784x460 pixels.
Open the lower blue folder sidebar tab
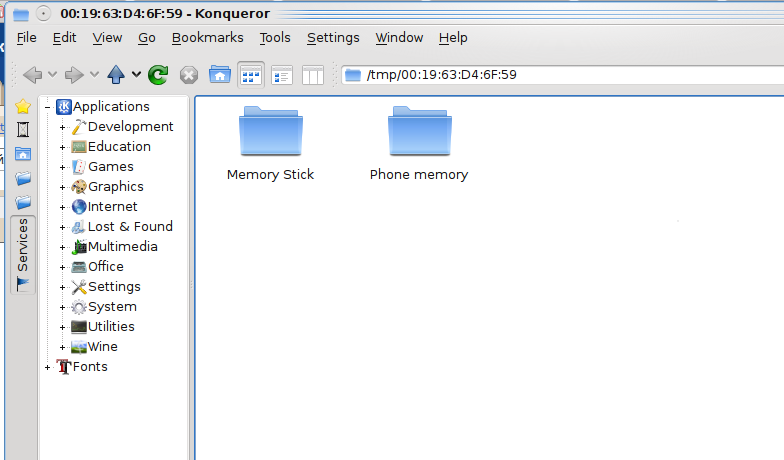[22, 202]
